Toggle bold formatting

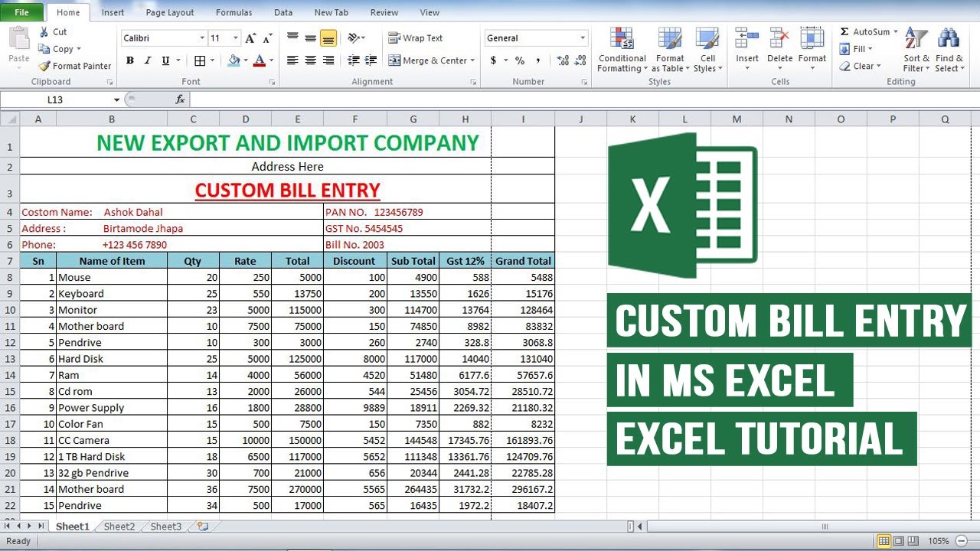(x=129, y=60)
